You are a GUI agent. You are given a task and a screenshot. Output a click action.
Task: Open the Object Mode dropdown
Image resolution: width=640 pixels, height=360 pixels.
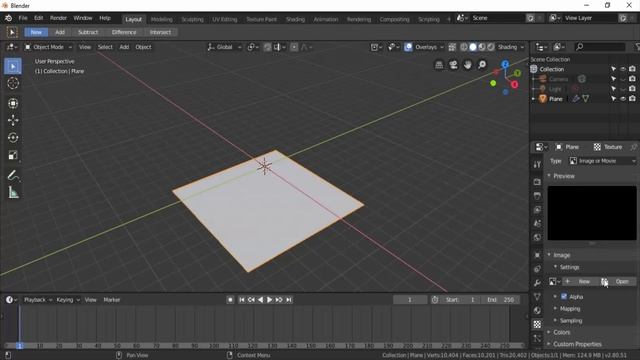coord(48,47)
